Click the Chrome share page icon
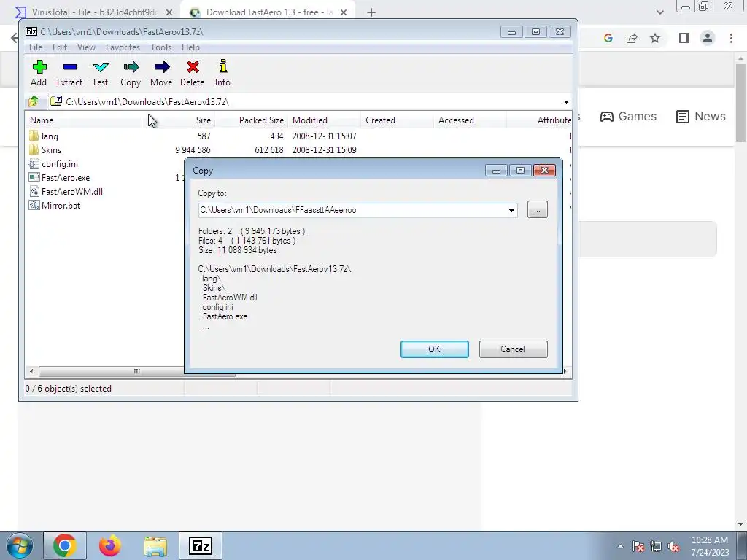This screenshot has height=560, width=747. point(632,38)
